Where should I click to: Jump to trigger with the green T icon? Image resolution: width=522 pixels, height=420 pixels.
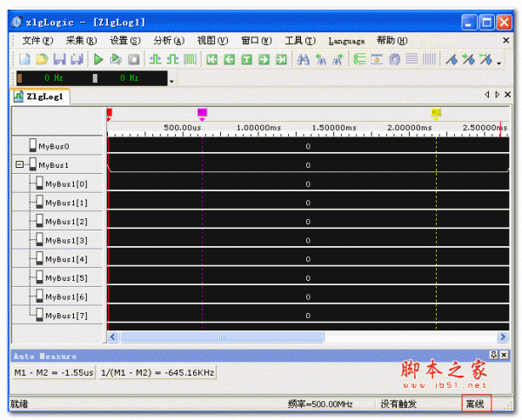click(x=247, y=60)
